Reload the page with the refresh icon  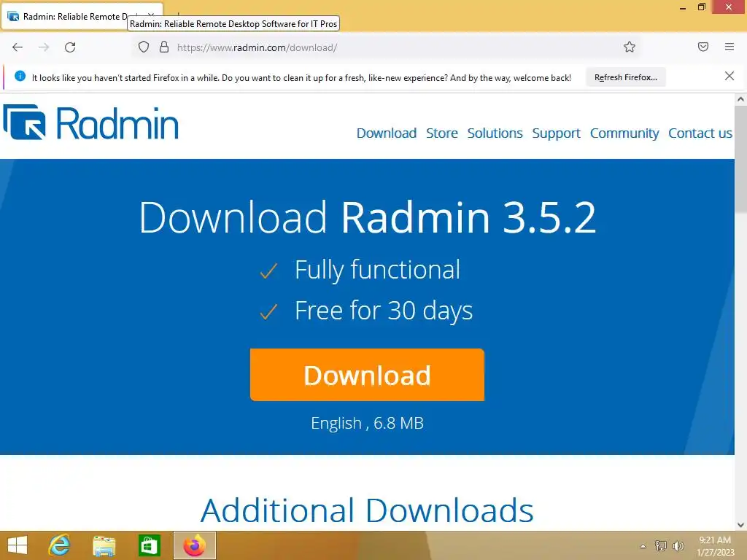pyautogui.click(x=70, y=47)
